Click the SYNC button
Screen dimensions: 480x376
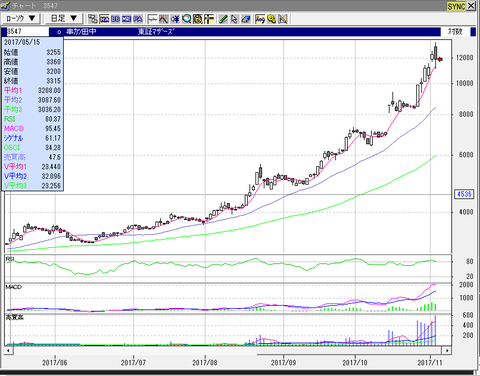pos(456,6)
